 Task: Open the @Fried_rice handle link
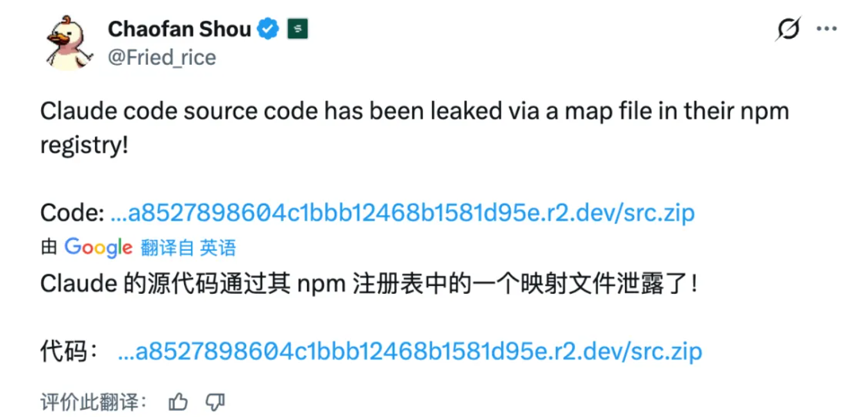coord(162,57)
